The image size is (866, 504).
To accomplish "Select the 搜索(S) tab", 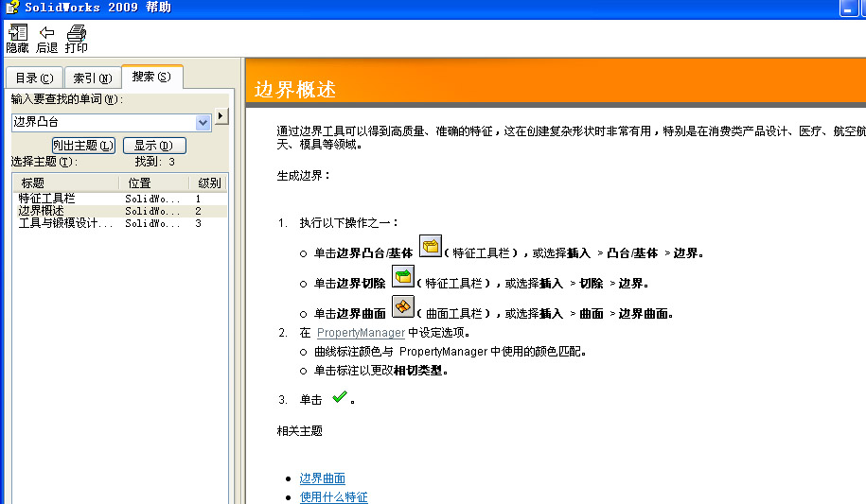I will 151,77.
